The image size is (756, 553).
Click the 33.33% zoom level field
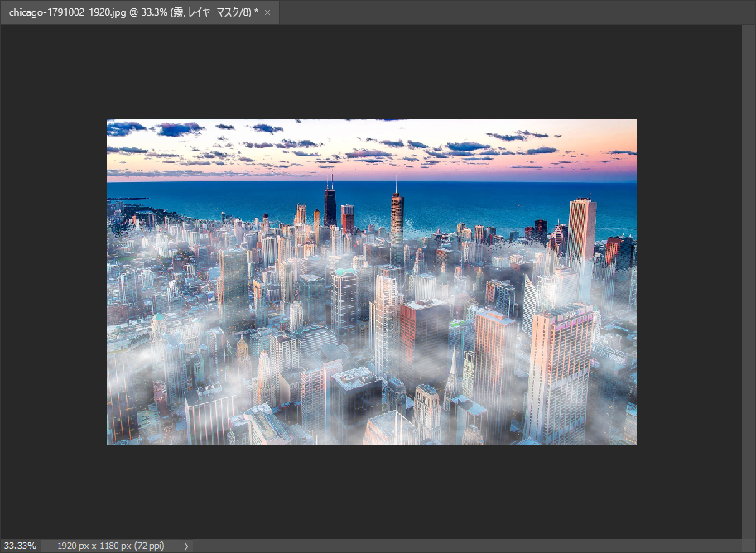click(20, 546)
